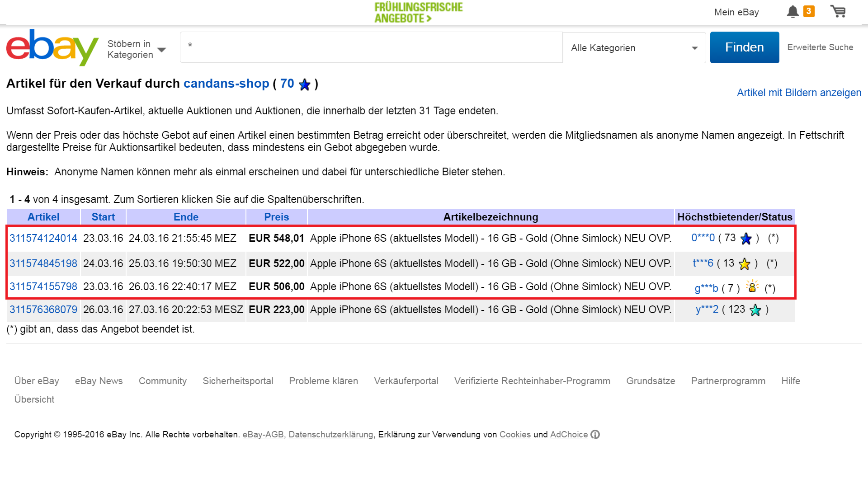Viewport: 868px width, 488px height.
Task: Open candans-shop seller profile link
Action: point(226,84)
